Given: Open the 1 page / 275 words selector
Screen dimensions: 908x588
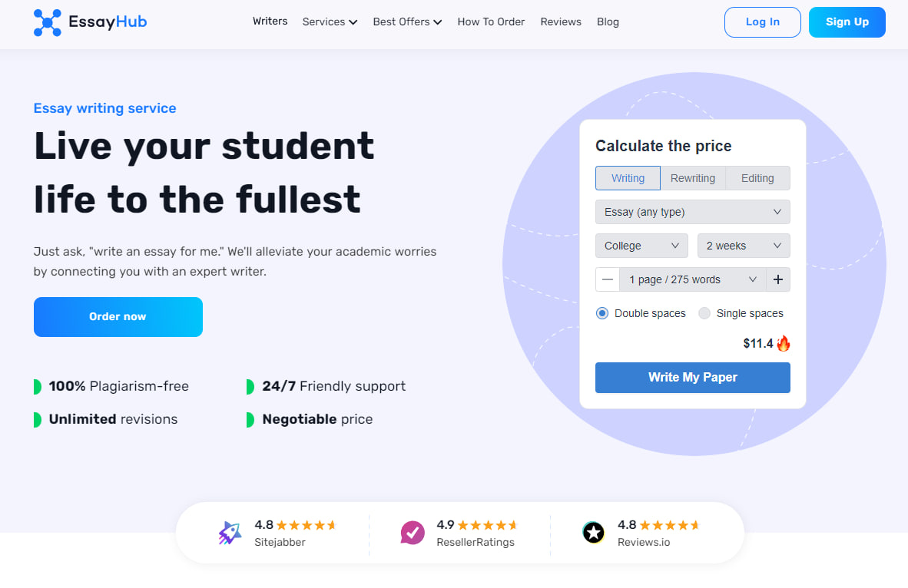Looking at the screenshot, I should pos(693,279).
